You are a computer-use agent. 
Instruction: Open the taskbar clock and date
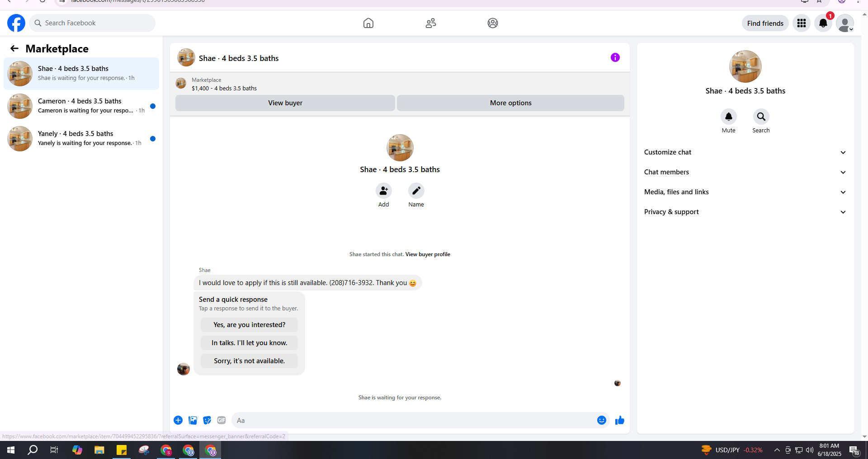tap(829, 450)
